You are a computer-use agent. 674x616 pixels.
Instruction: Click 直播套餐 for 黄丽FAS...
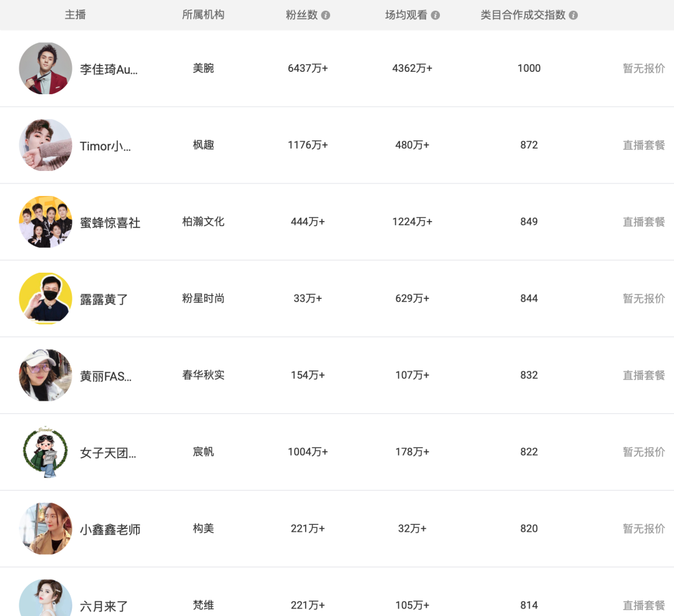(643, 375)
